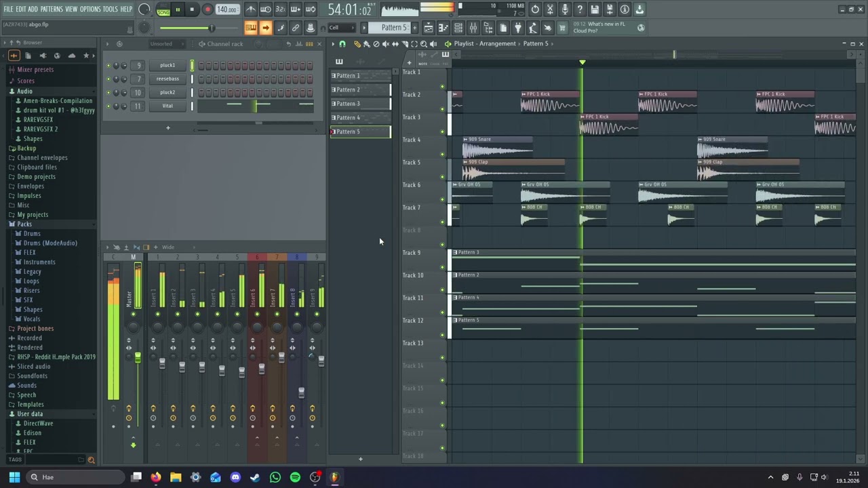Open the Mixer view icon

[473, 28]
